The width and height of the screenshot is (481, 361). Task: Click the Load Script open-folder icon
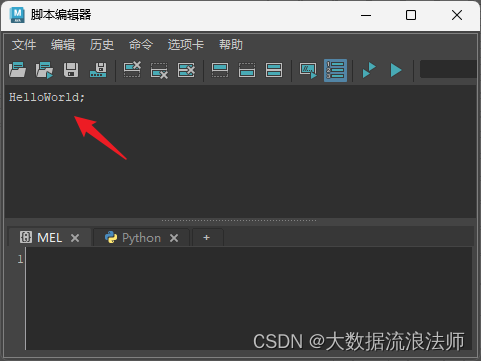[17, 70]
